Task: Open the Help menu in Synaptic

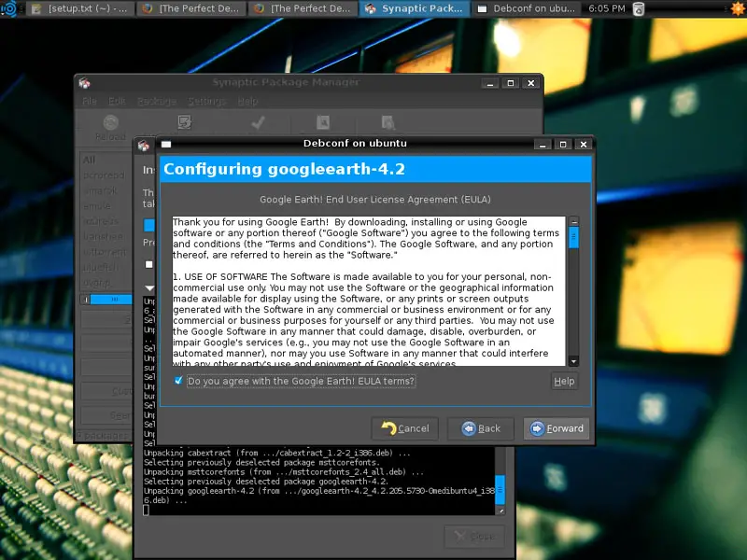Action: (x=247, y=101)
